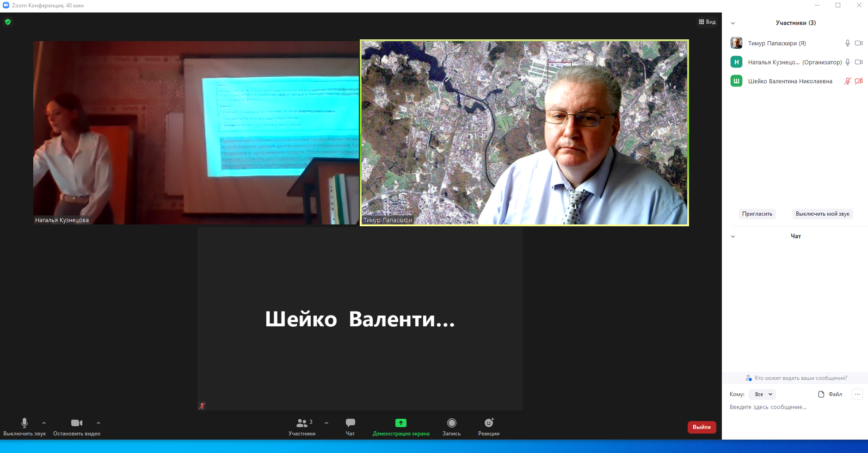Select participant Тимур Папаскири (Я)
868x453 pixels.
point(795,43)
